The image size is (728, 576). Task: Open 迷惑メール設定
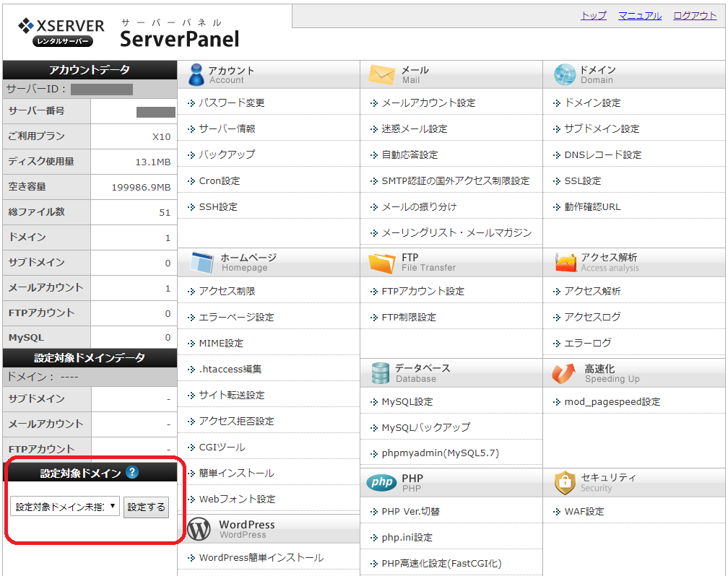[x=414, y=128]
